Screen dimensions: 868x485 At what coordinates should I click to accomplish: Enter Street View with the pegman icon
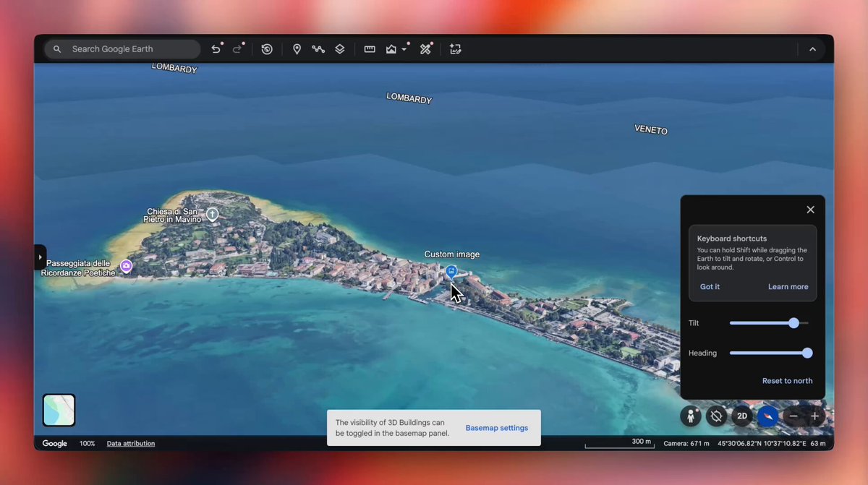coord(691,416)
